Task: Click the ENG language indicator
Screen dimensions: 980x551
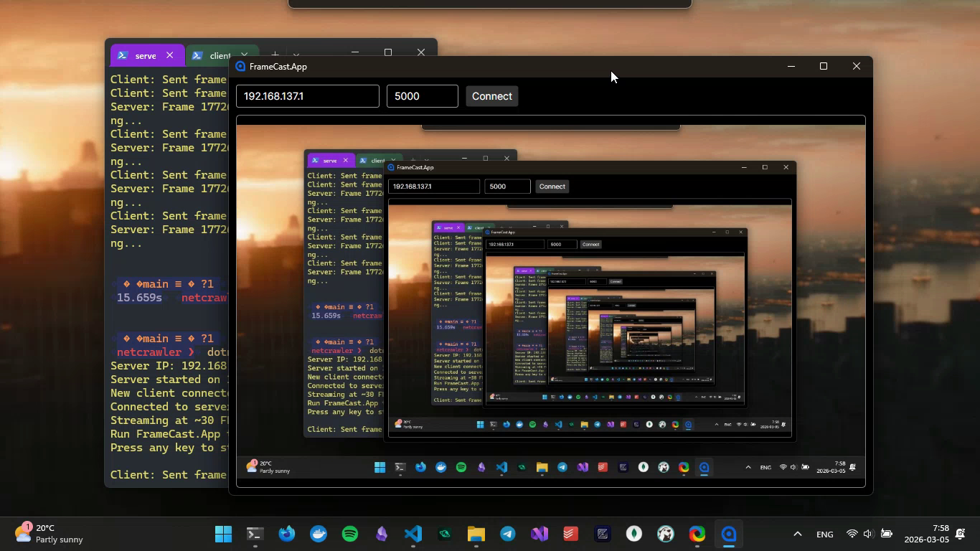Action: tap(825, 534)
